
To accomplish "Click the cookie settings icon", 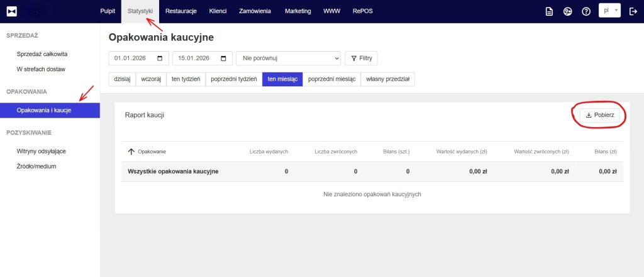I will coord(567,11).
